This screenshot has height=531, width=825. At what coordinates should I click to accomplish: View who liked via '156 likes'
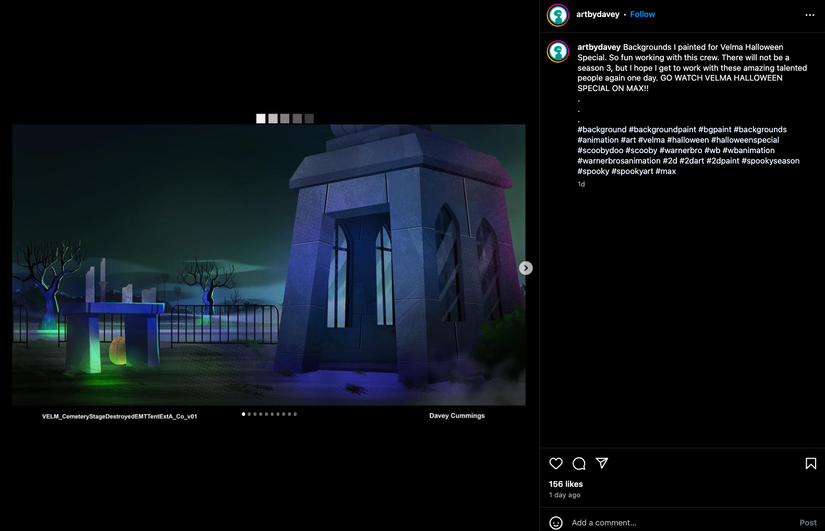(566, 484)
